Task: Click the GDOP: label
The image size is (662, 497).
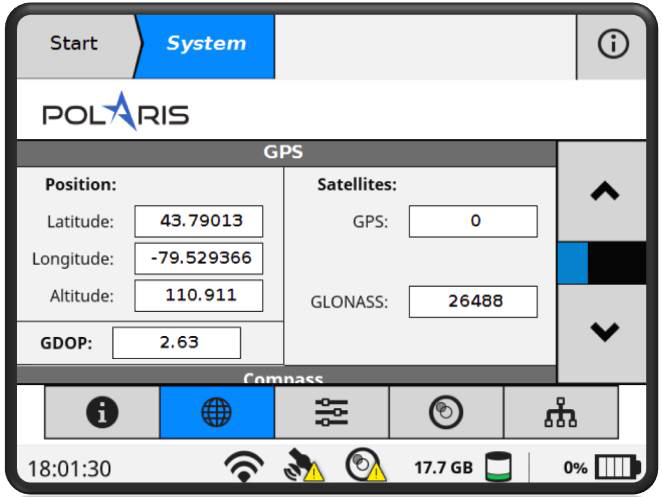Action: click(x=66, y=343)
